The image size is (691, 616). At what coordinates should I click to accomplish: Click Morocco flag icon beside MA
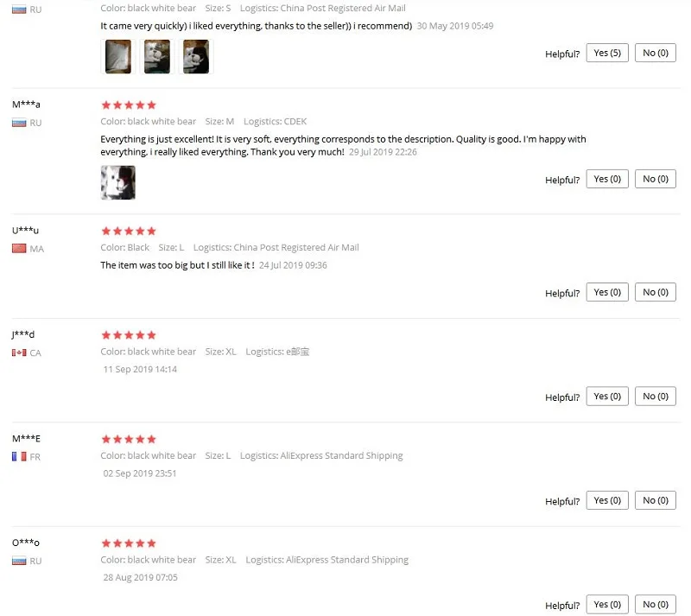tap(19, 248)
